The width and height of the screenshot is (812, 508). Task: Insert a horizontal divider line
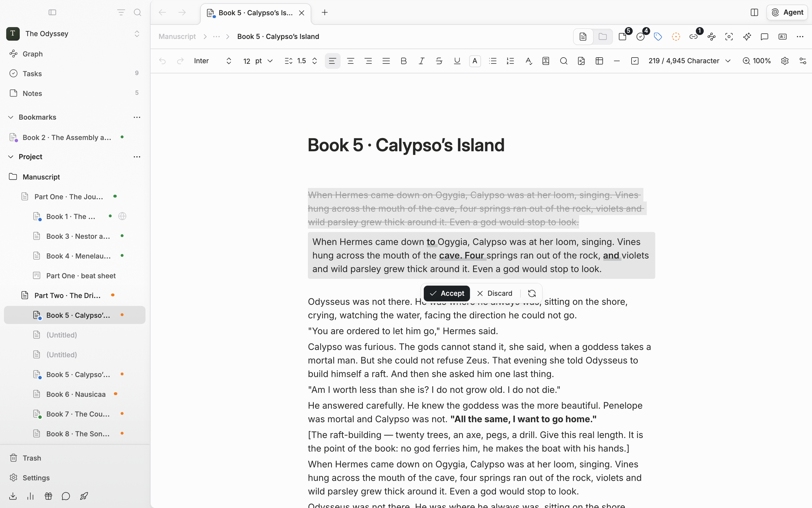(617, 61)
